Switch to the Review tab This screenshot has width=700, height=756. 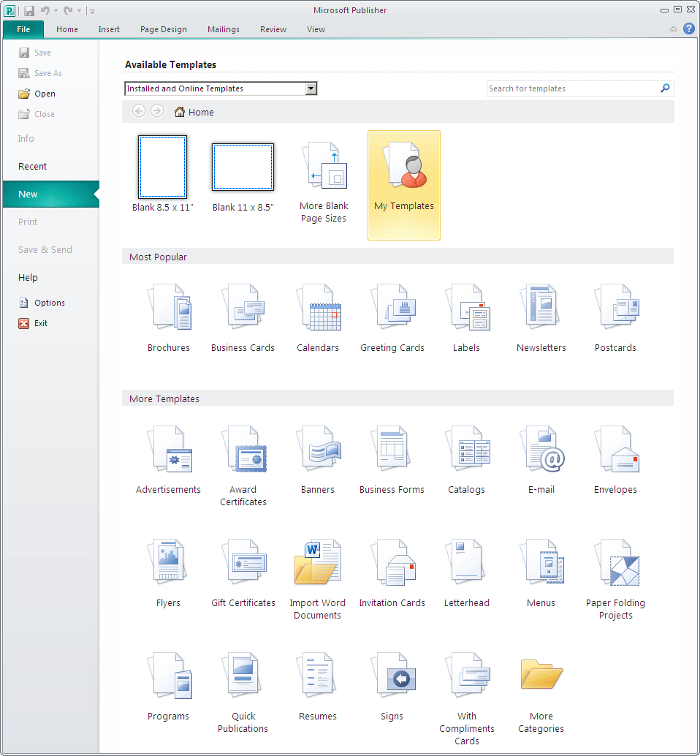point(273,29)
